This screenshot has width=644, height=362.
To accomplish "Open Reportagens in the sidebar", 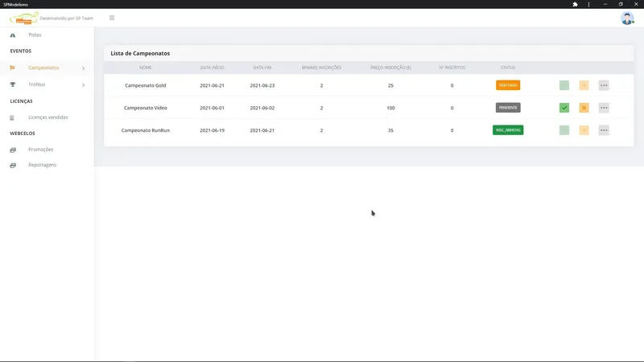I will tap(43, 165).
